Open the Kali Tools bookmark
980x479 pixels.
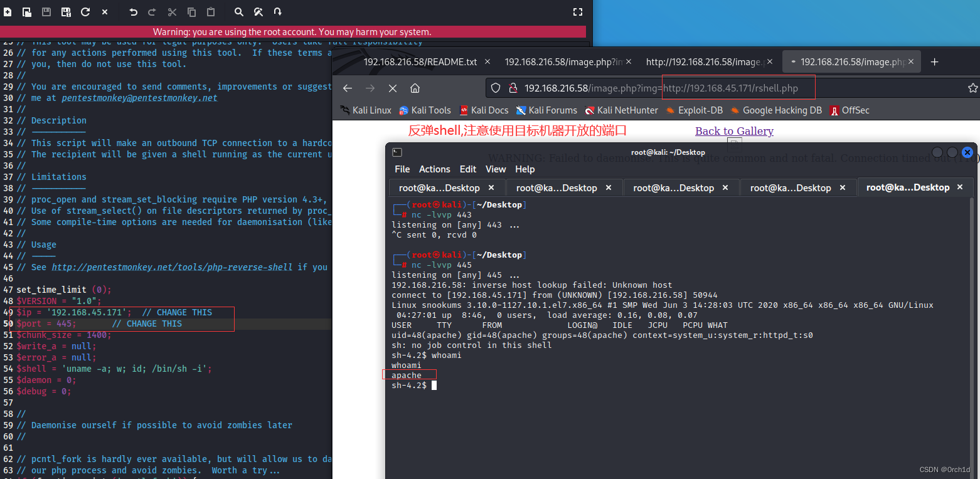pyautogui.click(x=425, y=110)
